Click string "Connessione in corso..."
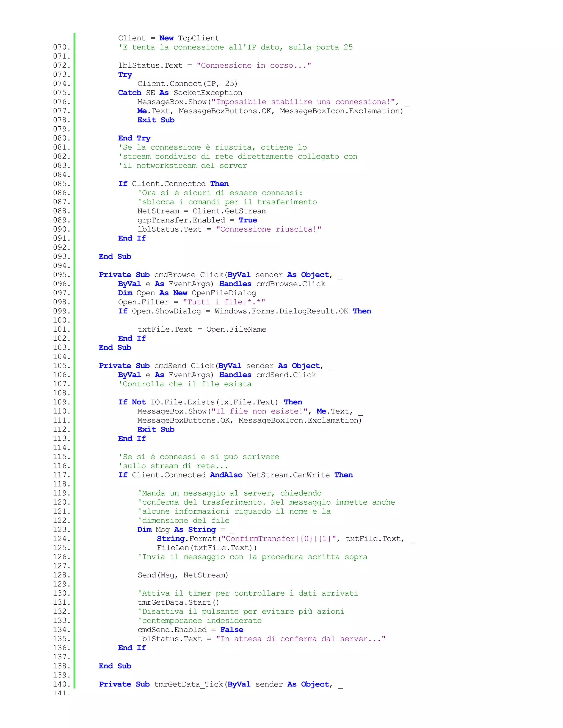The width and height of the screenshot is (563, 728). click(x=253, y=65)
